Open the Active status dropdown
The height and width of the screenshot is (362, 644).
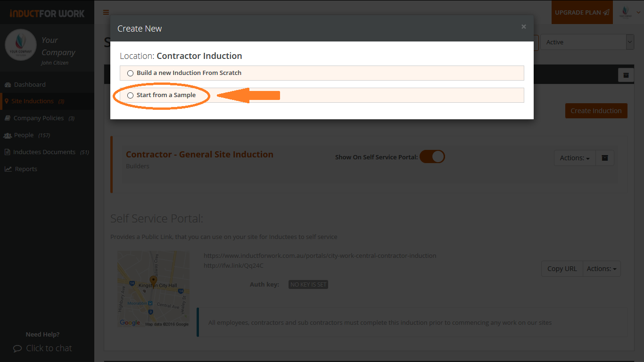pyautogui.click(x=587, y=42)
